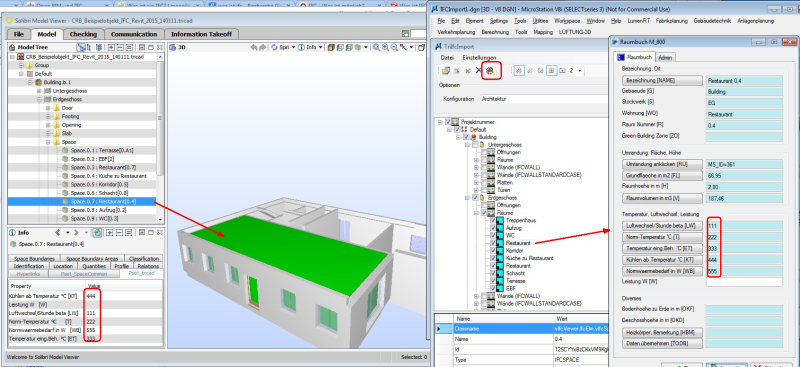Click the Info tool icon in 3D toolbar
This screenshot has height=367, width=800.
point(301,47)
